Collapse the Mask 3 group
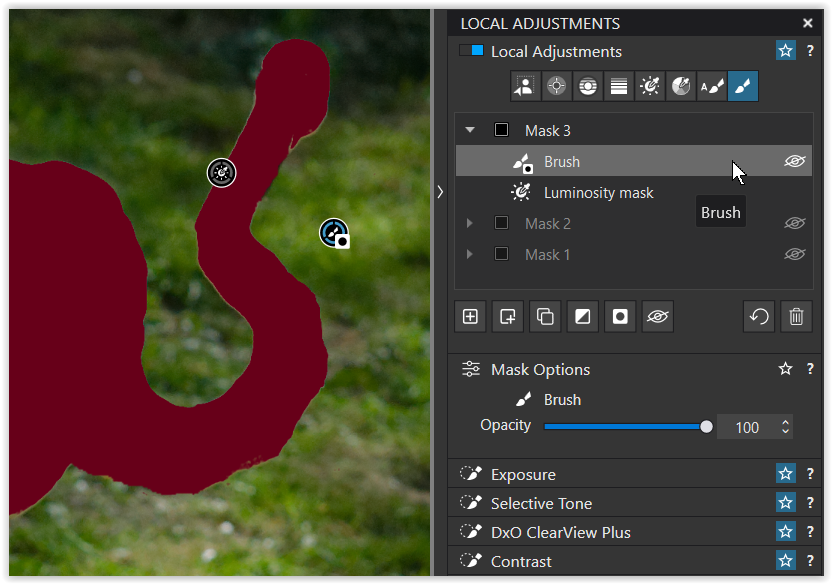832x584 pixels. coord(470,130)
